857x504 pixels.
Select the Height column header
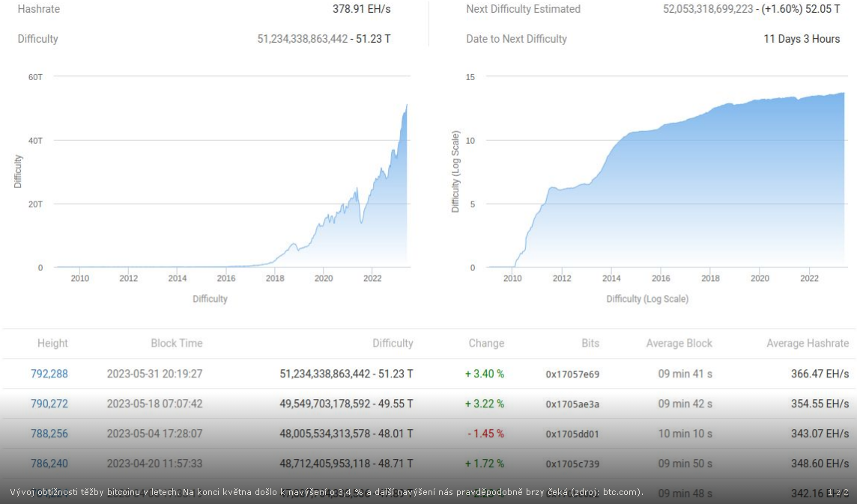point(52,343)
